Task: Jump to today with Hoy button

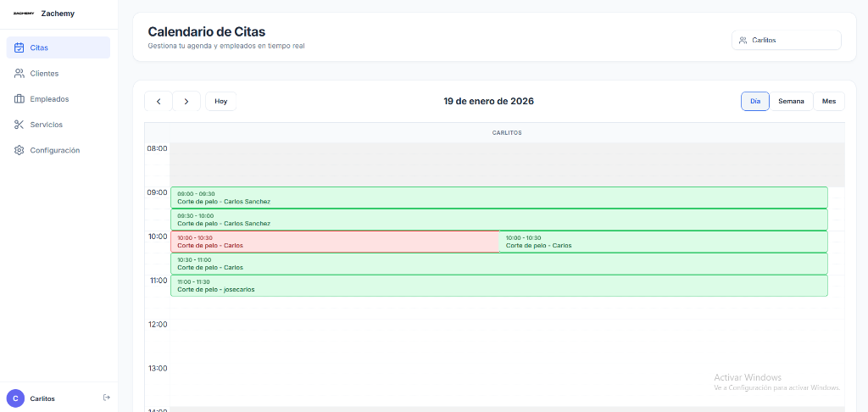Action: coord(220,102)
